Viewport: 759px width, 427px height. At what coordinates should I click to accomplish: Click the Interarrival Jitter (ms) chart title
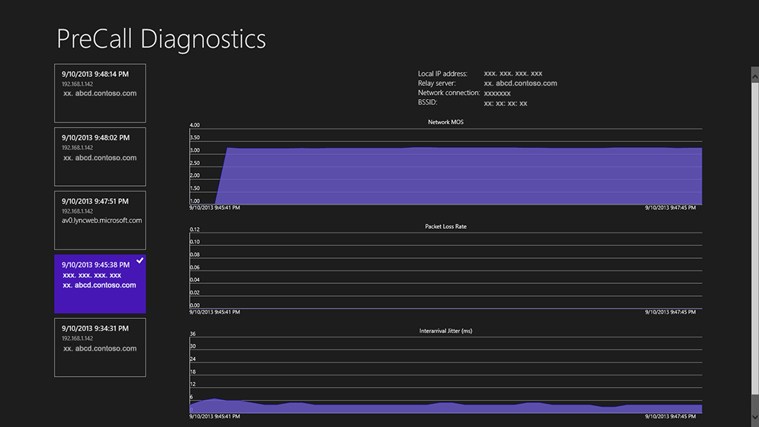click(445, 329)
